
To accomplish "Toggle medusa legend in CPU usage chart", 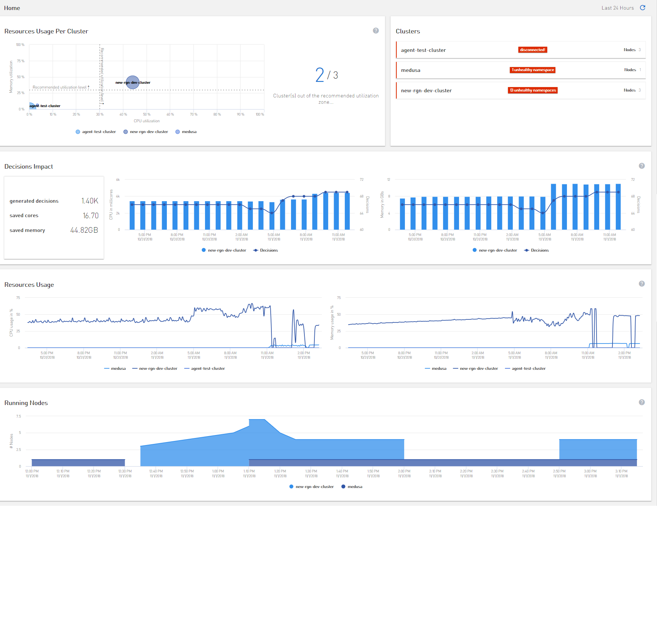I will pyautogui.click(x=115, y=369).
